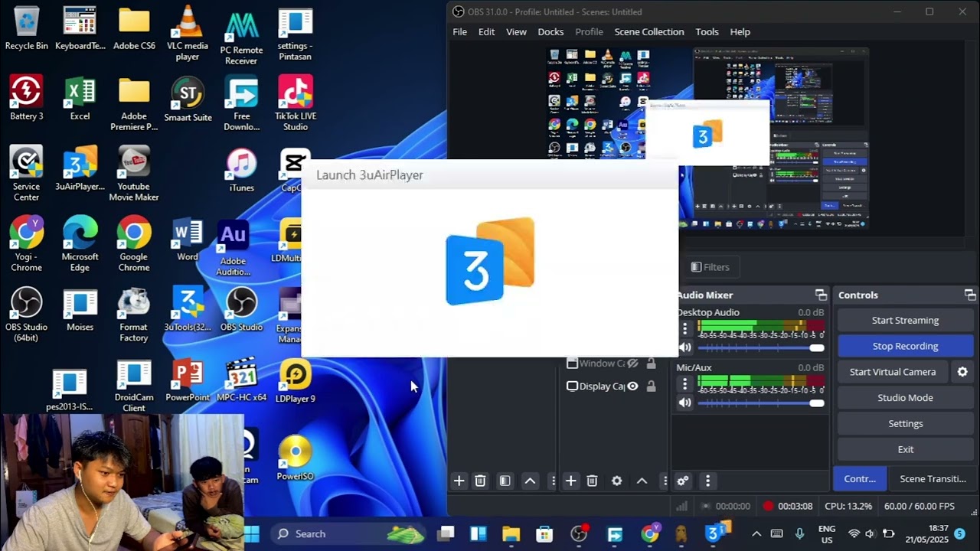This screenshot has width=980, height=551.
Task: Move the selected source up
Action: [642, 481]
